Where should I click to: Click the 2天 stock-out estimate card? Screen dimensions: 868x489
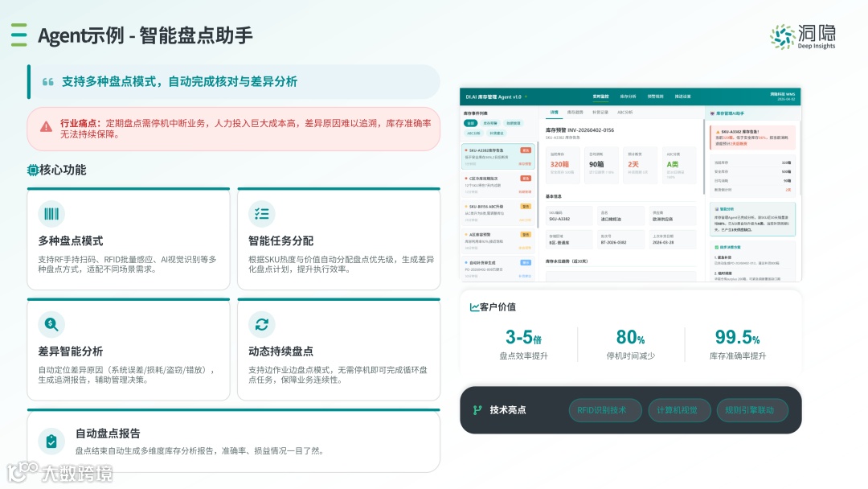click(x=640, y=164)
